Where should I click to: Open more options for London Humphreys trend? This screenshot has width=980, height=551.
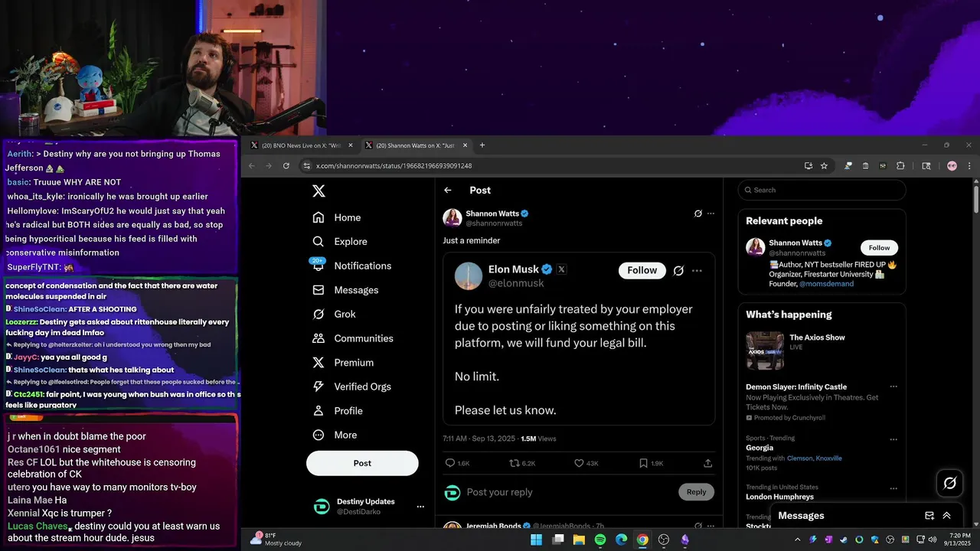(893, 487)
